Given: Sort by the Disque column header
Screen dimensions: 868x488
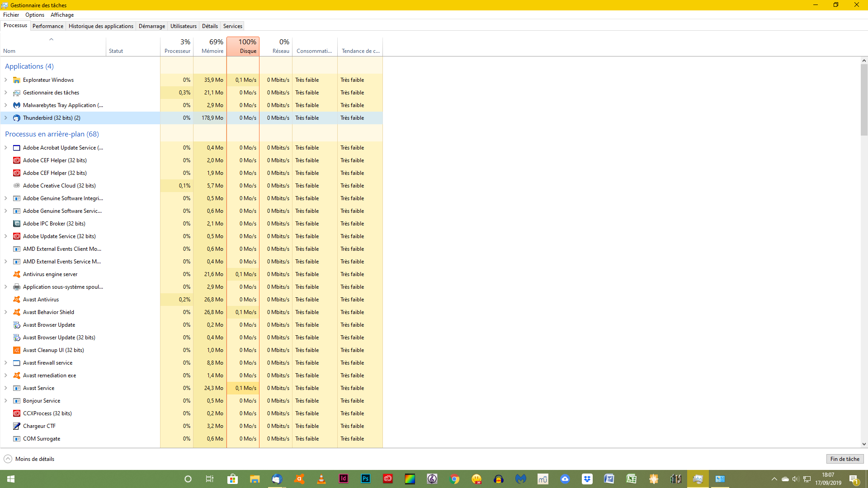Looking at the screenshot, I should pyautogui.click(x=243, y=47).
